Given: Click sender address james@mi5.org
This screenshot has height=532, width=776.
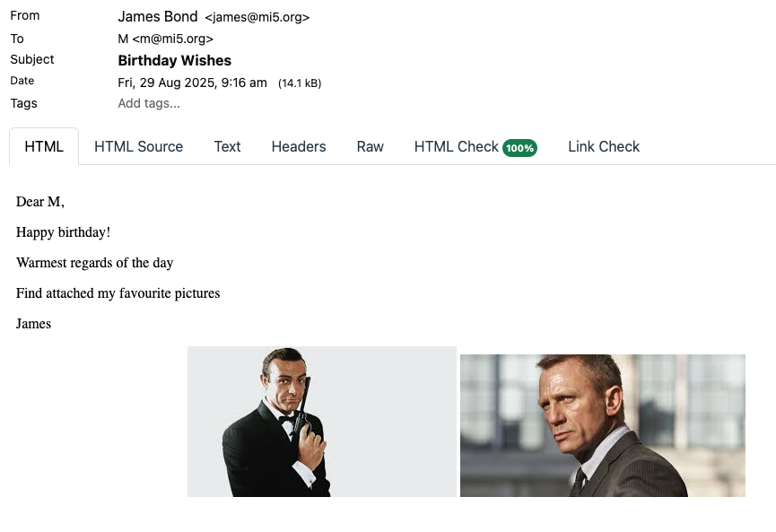Looking at the screenshot, I should point(257,17).
